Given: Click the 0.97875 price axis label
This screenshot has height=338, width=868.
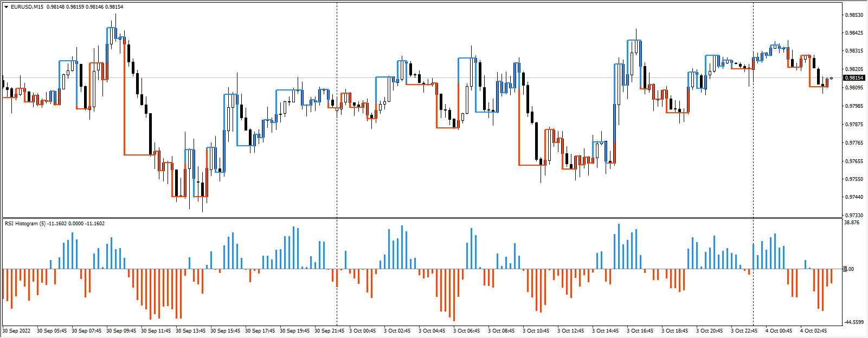Looking at the screenshot, I should pos(854,125).
